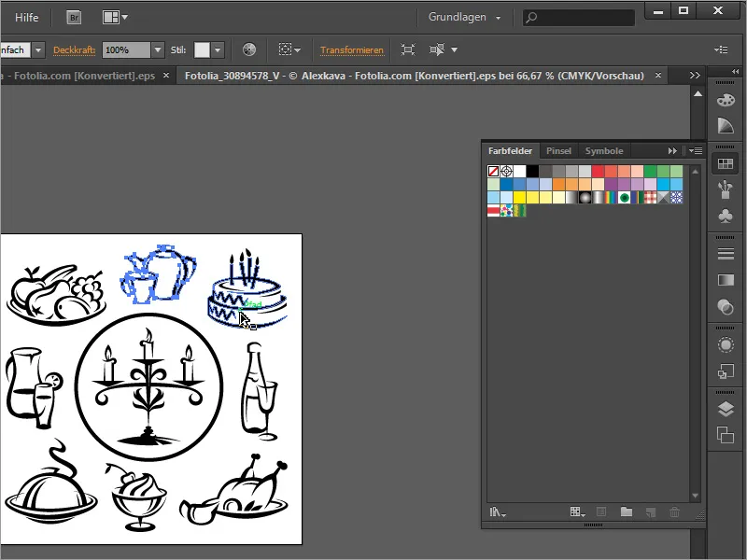
Task: Open the control bar panel menu
Action: pyautogui.click(x=721, y=49)
